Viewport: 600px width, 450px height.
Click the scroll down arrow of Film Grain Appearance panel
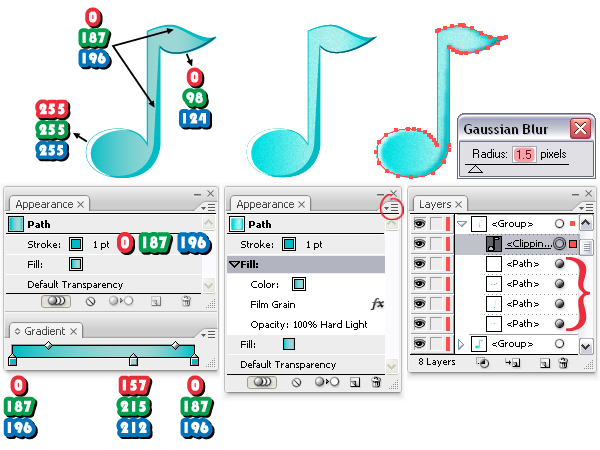coord(391,367)
